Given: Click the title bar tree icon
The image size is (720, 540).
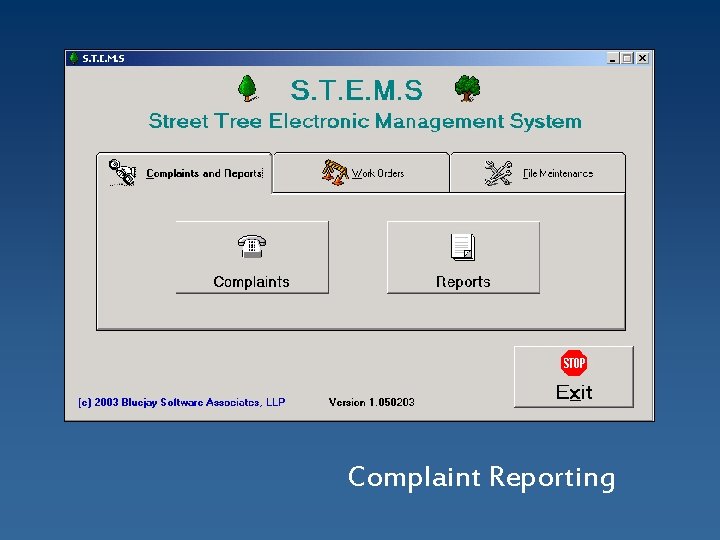Looking at the screenshot, I should click(73, 58).
